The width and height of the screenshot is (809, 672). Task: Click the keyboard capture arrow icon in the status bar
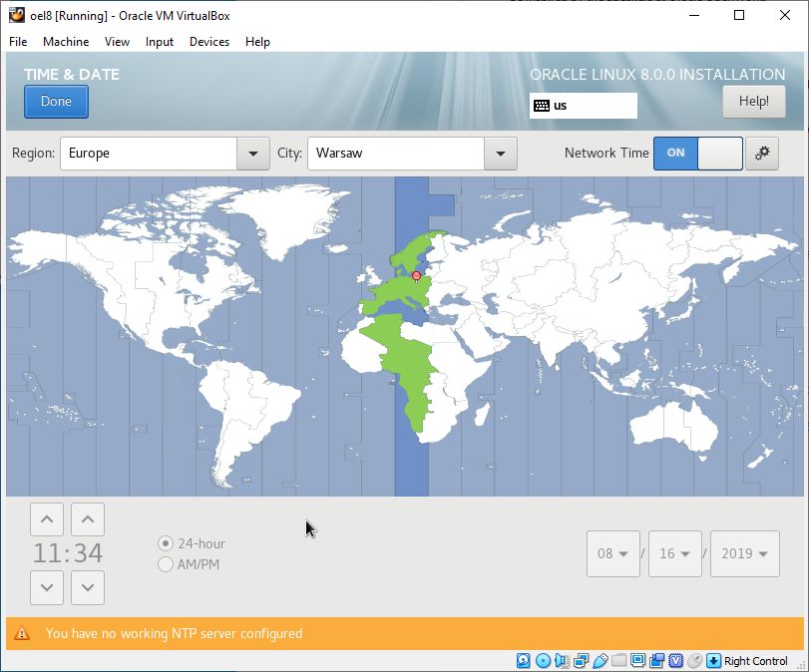pos(713,661)
